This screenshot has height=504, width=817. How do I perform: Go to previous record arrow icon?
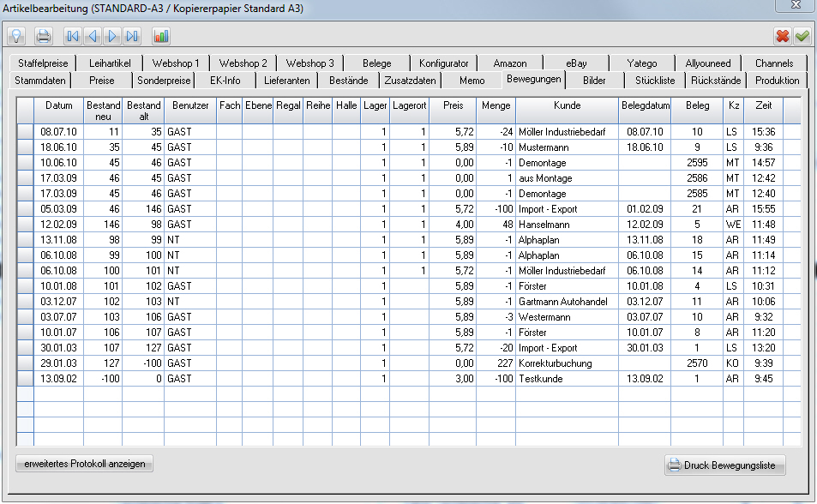[x=93, y=36]
